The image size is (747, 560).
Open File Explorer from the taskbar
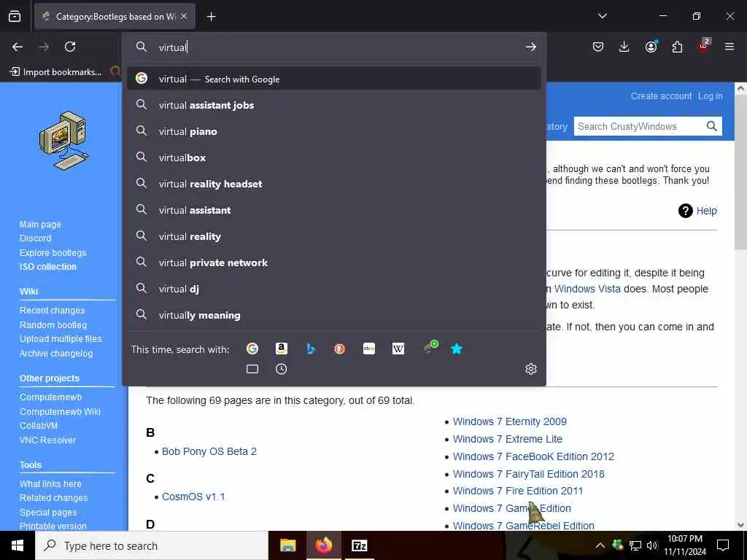[x=287, y=545]
